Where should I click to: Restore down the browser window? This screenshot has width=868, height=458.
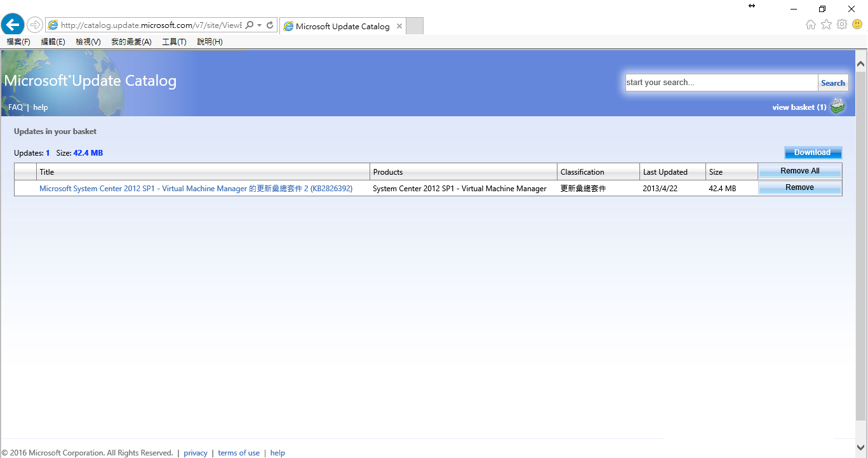pos(822,8)
